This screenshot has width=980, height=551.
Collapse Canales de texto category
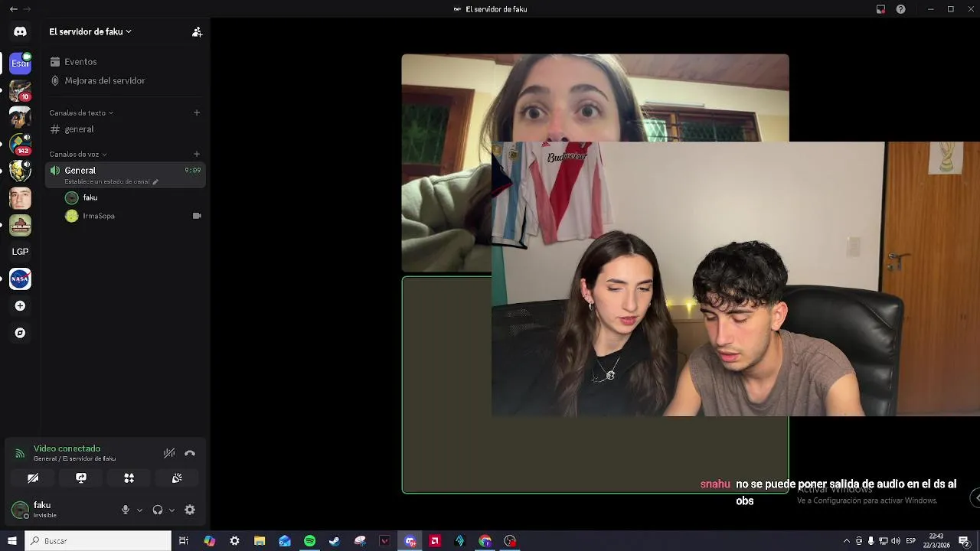pyautogui.click(x=81, y=113)
